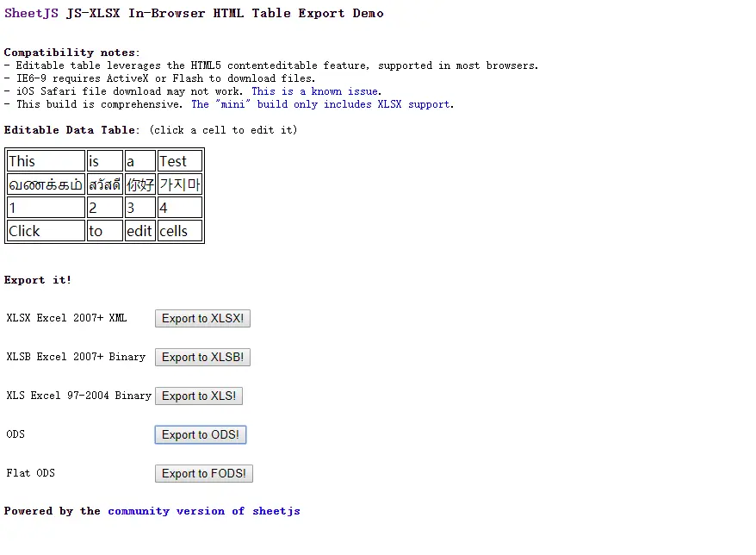Click the 'Flat ODS' label
Viewport: 756px width, 555px height.
point(30,473)
